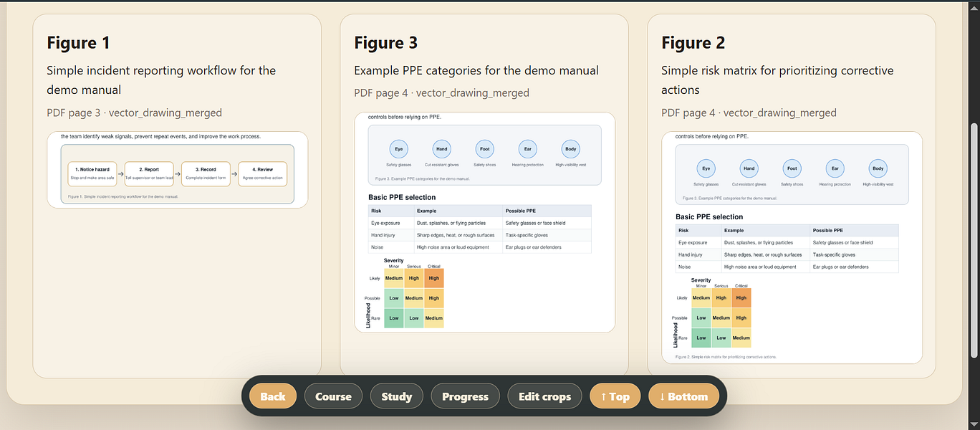This screenshot has width=980, height=430.
Task: Click the Eye circle in Figure 3 card
Action: tap(398, 149)
